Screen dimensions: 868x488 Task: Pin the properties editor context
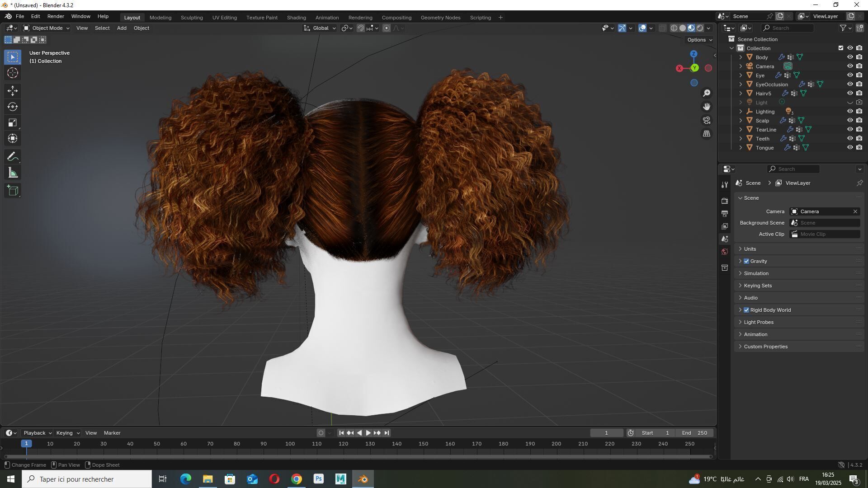pyautogui.click(x=859, y=183)
